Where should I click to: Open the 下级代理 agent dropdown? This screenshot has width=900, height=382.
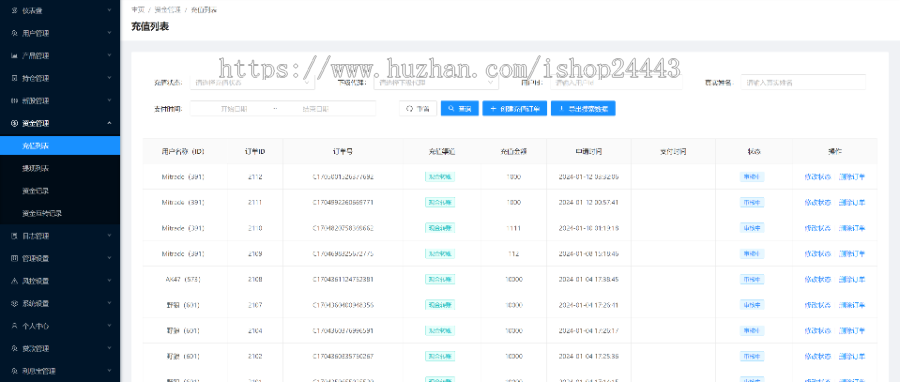coord(436,83)
